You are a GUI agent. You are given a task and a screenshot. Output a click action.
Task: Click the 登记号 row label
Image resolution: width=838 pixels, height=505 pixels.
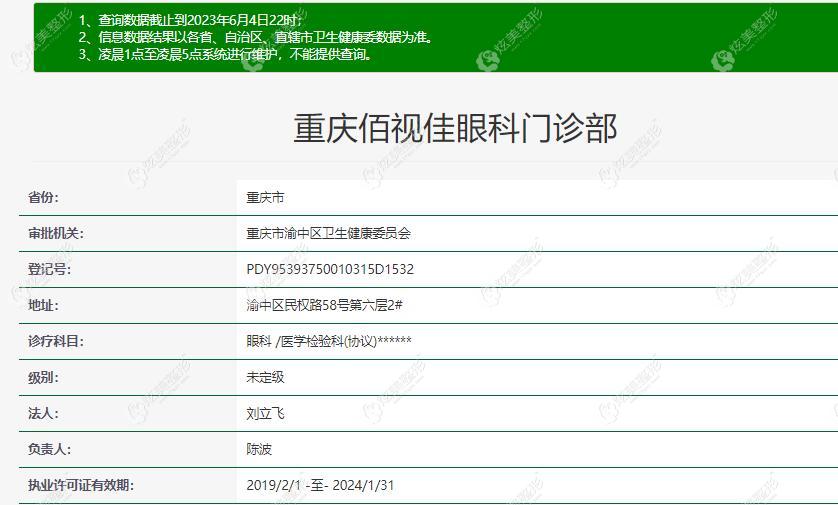[49, 270]
